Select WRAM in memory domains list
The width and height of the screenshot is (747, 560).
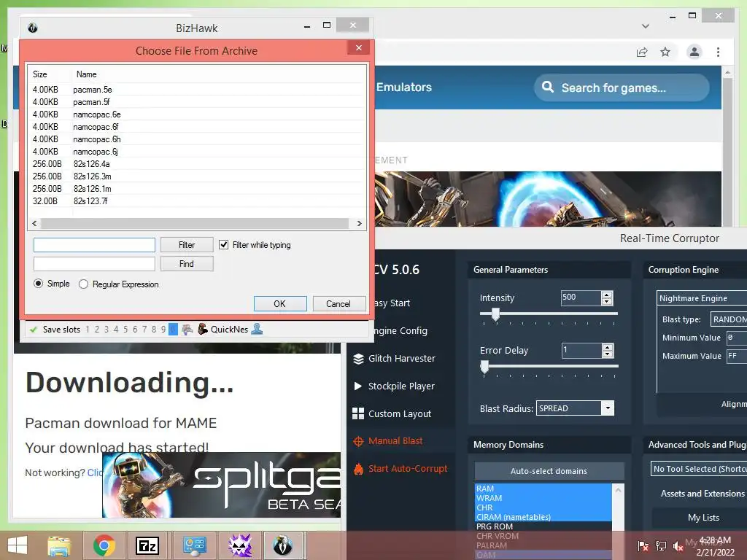click(543, 498)
